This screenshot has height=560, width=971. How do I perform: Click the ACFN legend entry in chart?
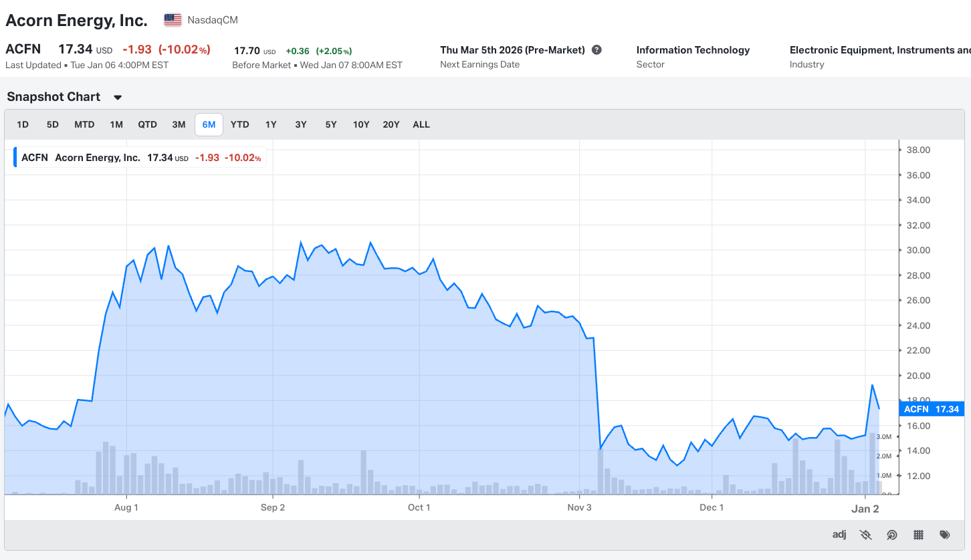(x=140, y=158)
